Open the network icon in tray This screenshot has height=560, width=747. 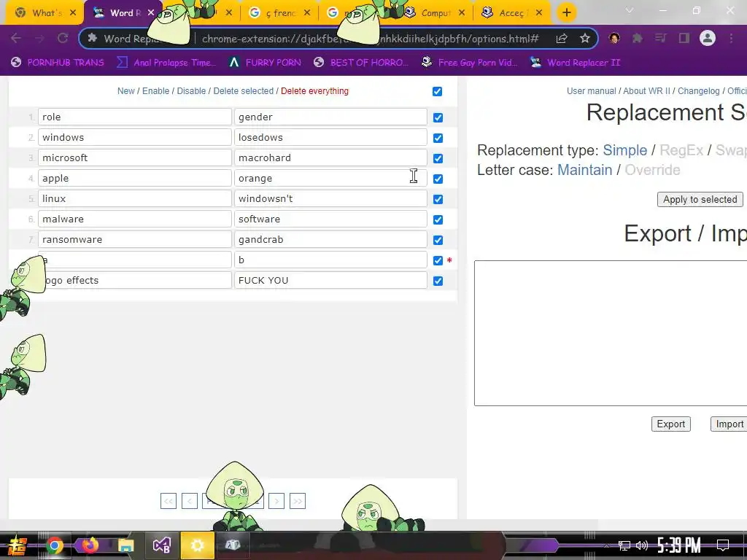click(x=624, y=545)
